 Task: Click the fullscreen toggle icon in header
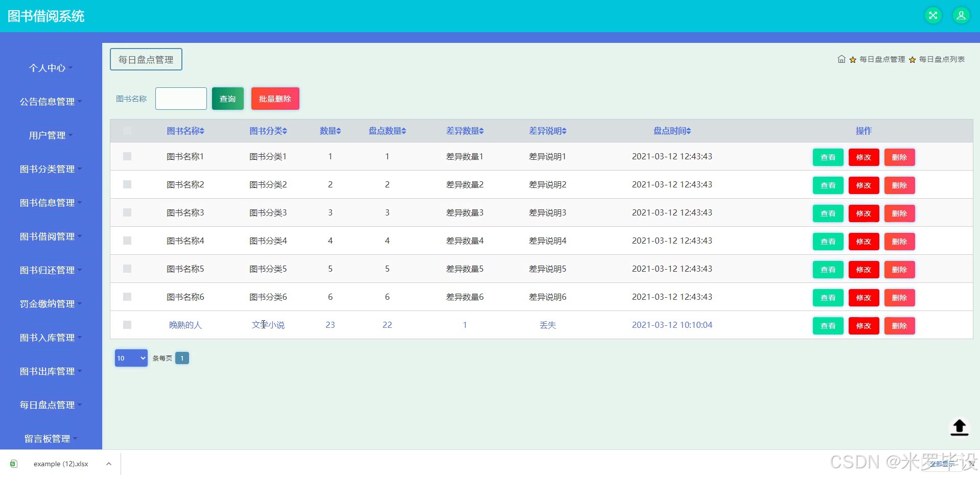point(933,15)
